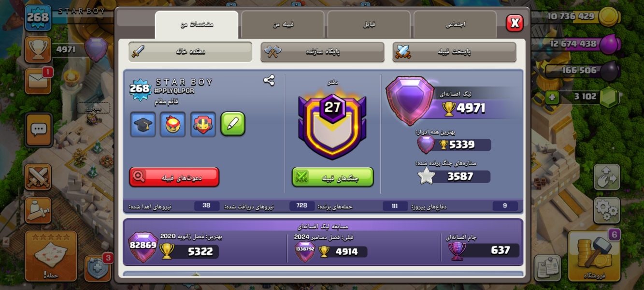Tap the share icon beside the player name
The width and height of the screenshot is (644, 290).
(269, 80)
